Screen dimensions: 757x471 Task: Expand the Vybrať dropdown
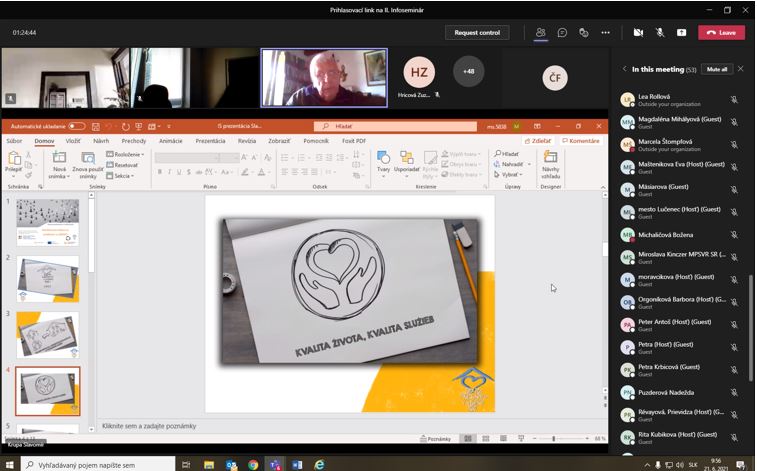509,175
